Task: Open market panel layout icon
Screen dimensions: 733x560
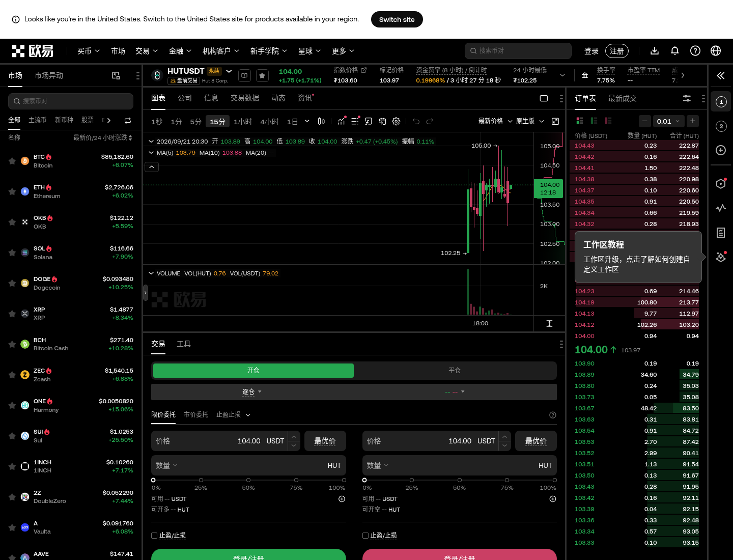Action: pyautogui.click(x=116, y=76)
